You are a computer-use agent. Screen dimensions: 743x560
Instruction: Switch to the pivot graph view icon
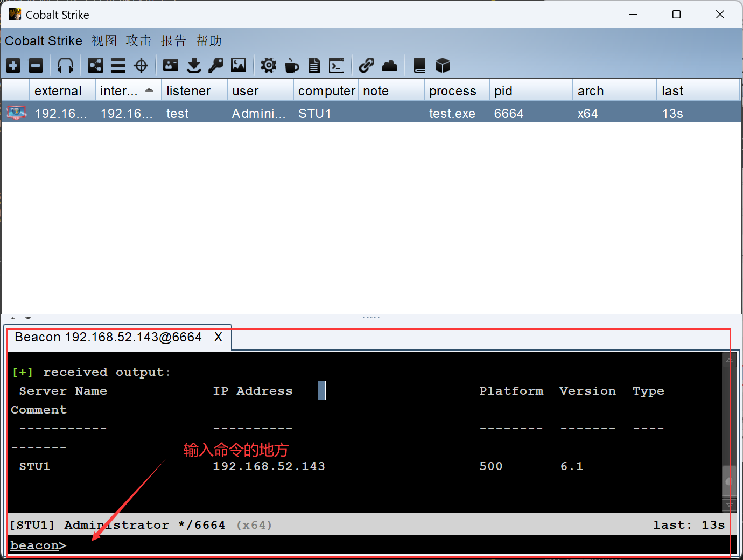click(x=95, y=66)
